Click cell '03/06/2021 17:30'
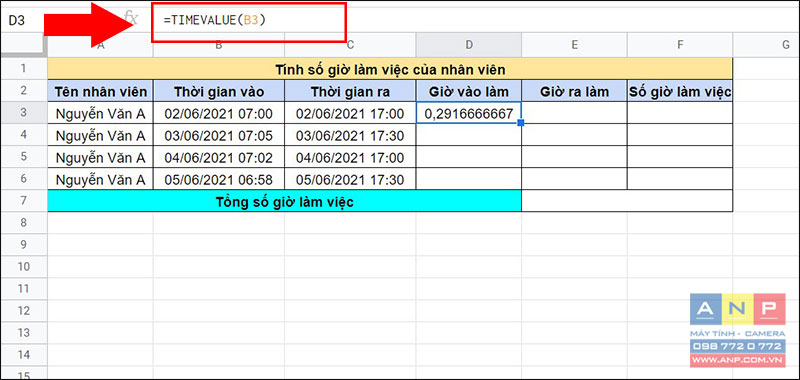 point(351,135)
